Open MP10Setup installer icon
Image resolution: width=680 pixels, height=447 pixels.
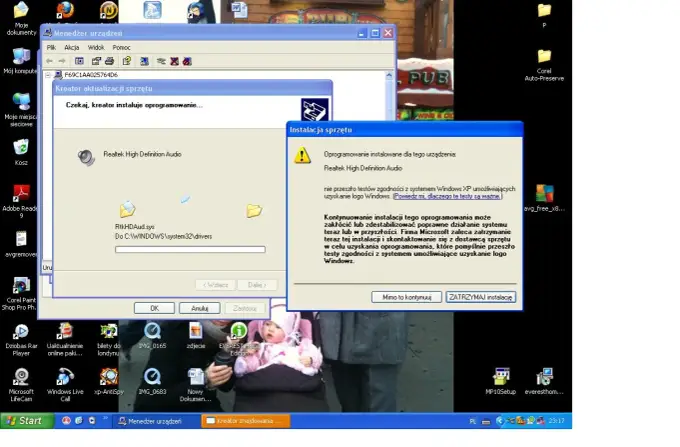tap(501, 382)
